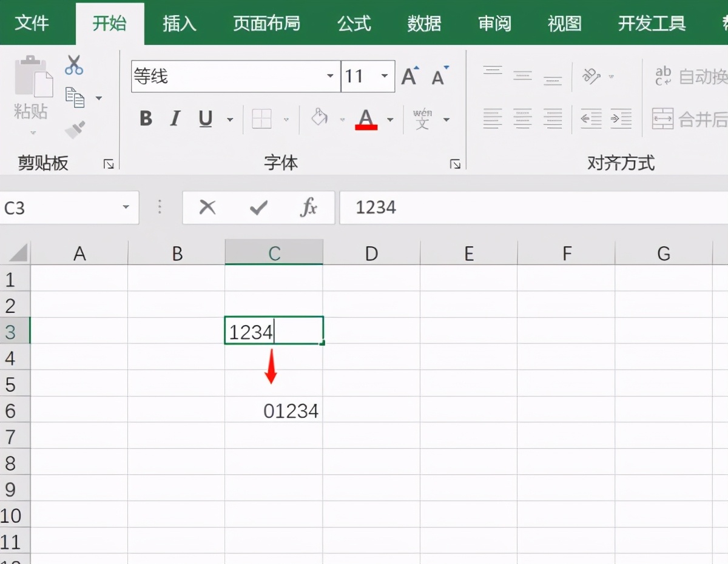Click the wén phonetic guide icon
Image resolution: width=728 pixels, height=564 pixels.
[x=422, y=119]
